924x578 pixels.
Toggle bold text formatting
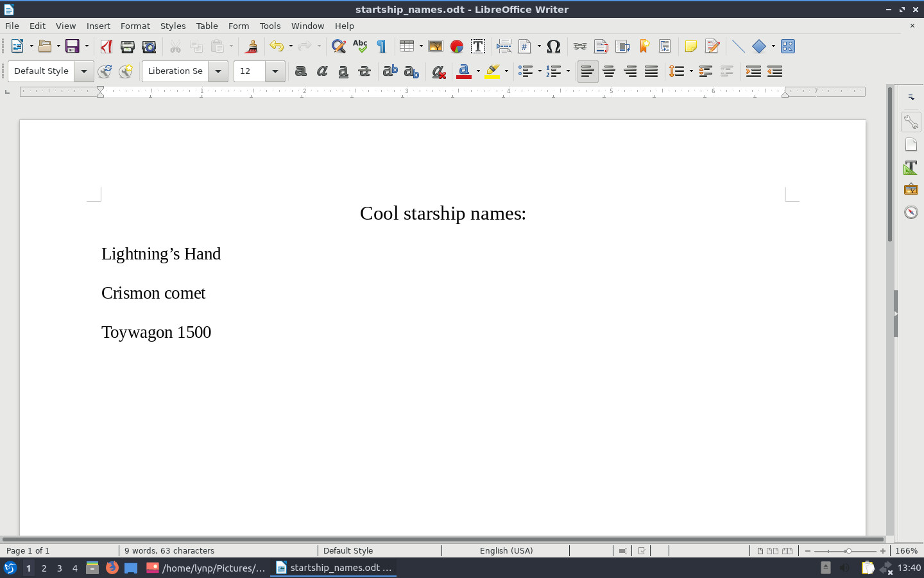[300, 71]
